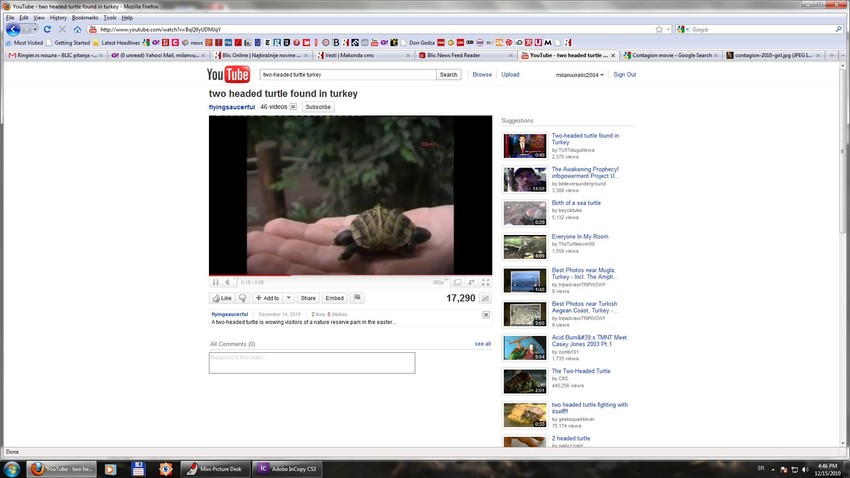Enter fullscreen video mode

487,283
